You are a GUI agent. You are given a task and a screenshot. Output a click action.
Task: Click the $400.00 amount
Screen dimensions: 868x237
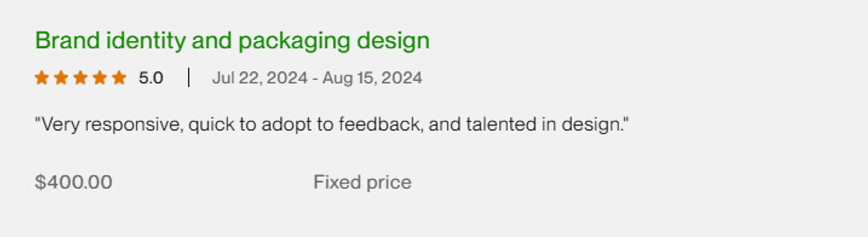[74, 182]
